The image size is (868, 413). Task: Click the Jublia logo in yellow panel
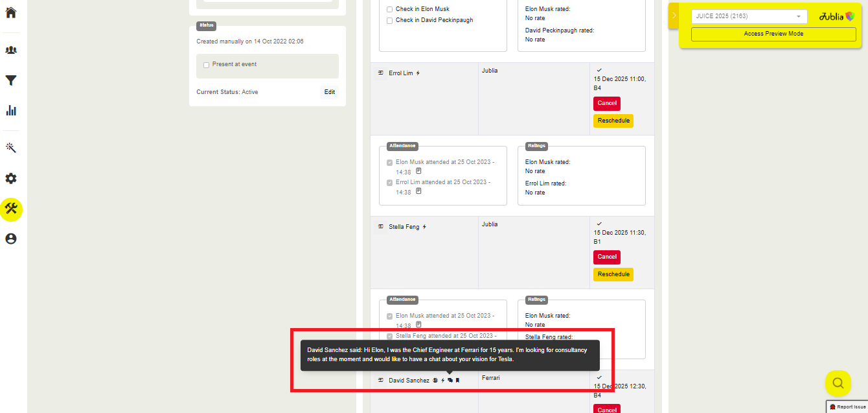(837, 16)
